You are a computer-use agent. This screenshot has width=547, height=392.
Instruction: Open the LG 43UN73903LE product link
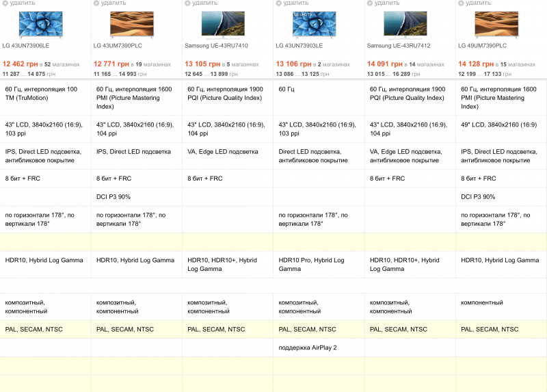[299, 46]
